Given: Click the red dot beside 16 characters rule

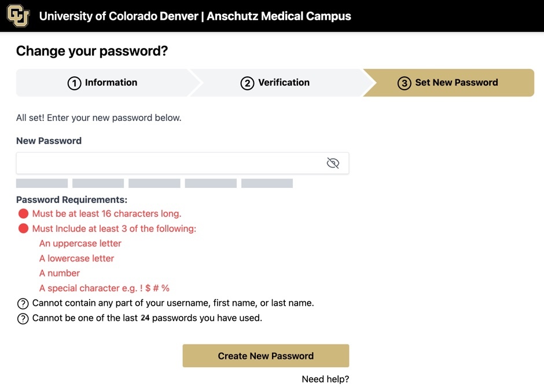Looking at the screenshot, I should [x=23, y=213].
